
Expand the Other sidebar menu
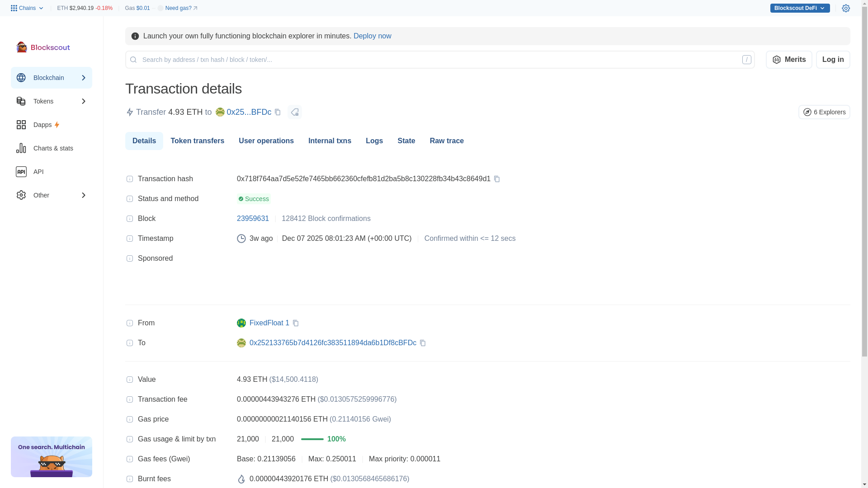pos(52,195)
